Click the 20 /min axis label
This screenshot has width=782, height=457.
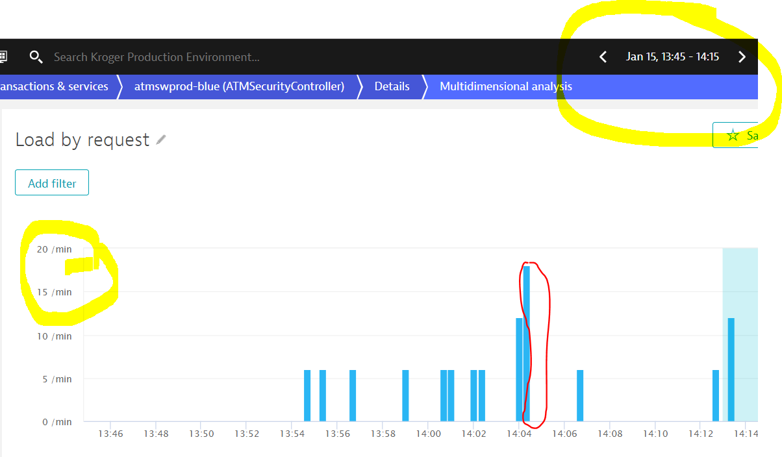coord(54,249)
